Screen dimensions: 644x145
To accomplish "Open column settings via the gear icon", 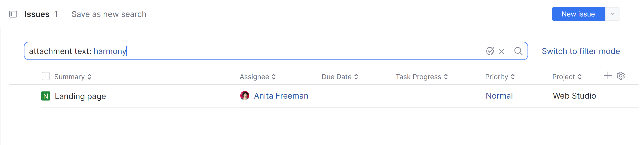I will 620,76.
